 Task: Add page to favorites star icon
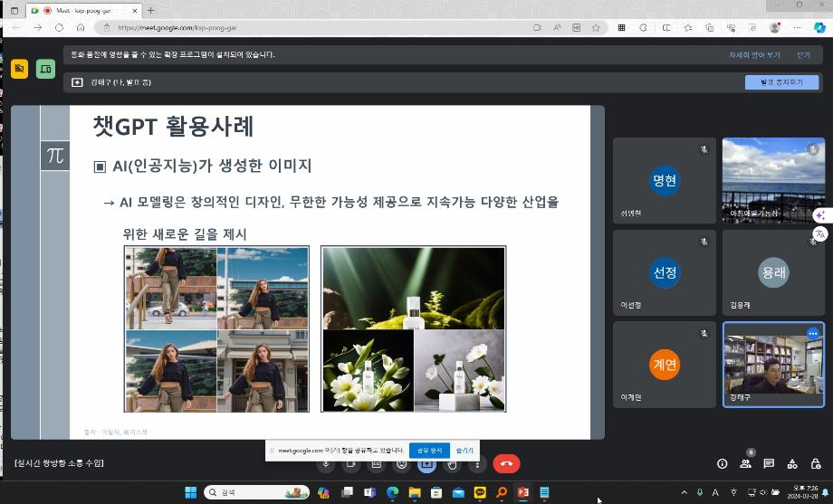[x=596, y=28]
